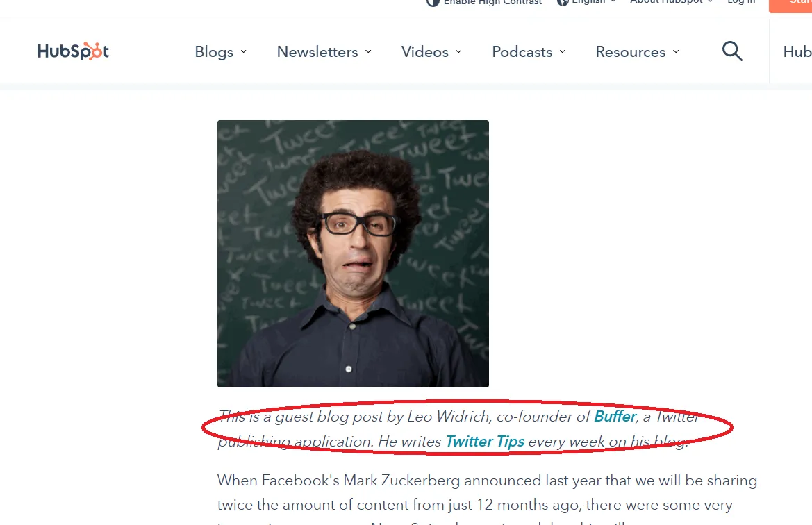The image size is (812, 525).
Task: Select the Podcasts menu label
Action: (x=522, y=52)
